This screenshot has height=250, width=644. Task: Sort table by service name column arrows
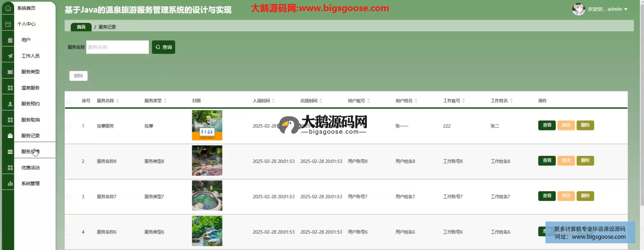[117, 101]
